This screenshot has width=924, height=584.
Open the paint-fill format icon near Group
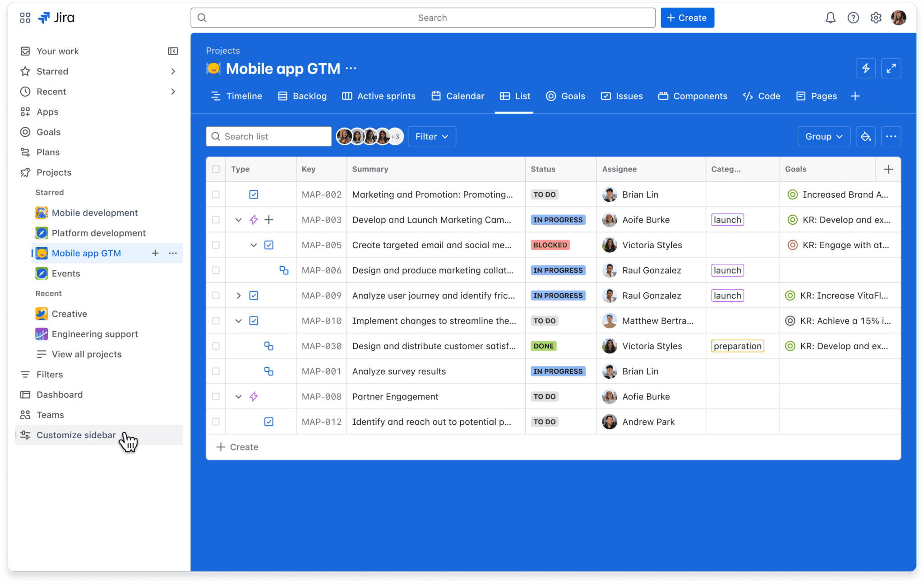(x=866, y=136)
